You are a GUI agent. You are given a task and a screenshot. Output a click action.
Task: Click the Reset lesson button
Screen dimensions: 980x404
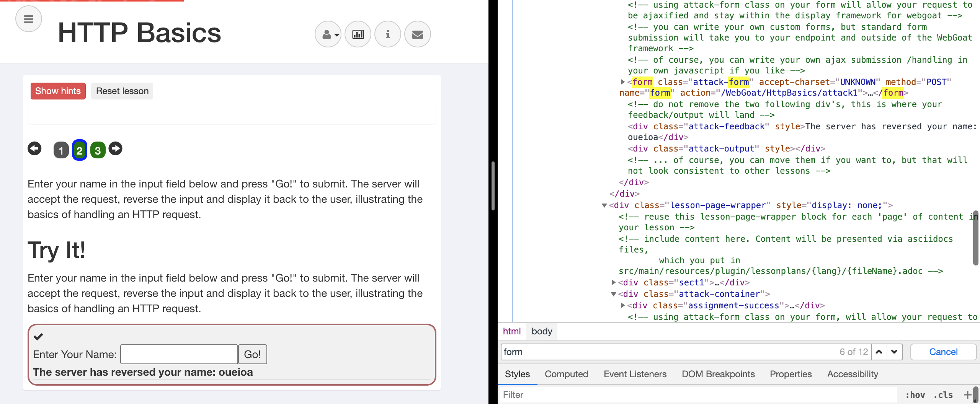click(x=122, y=91)
